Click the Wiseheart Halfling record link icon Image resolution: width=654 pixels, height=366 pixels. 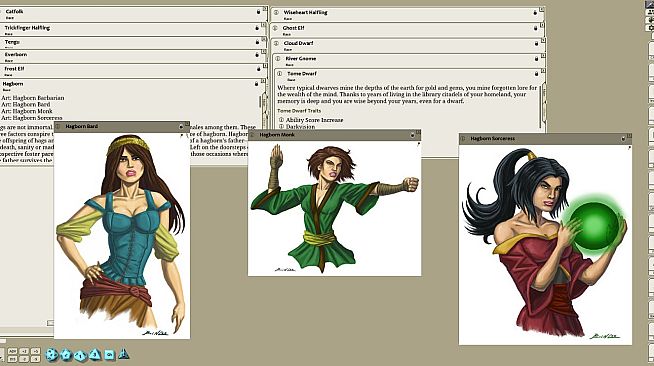276,13
